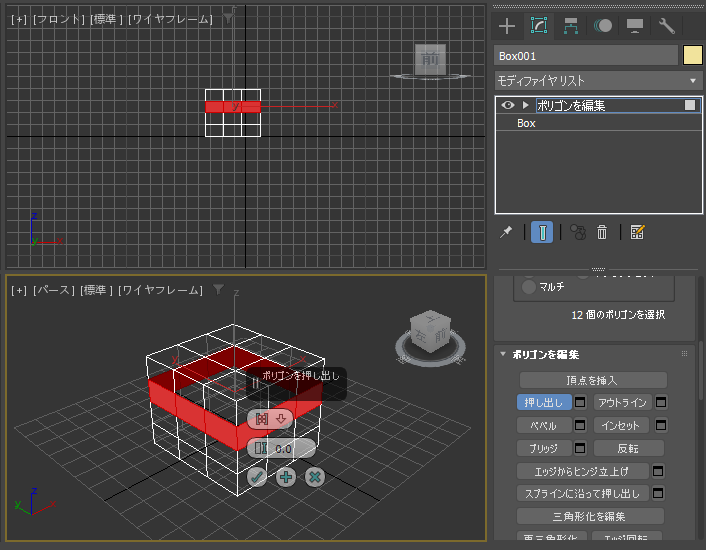Viewport: 706px width, 550px height.
Task: Open the Utilities wrench tab
Action: click(x=667, y=26)
